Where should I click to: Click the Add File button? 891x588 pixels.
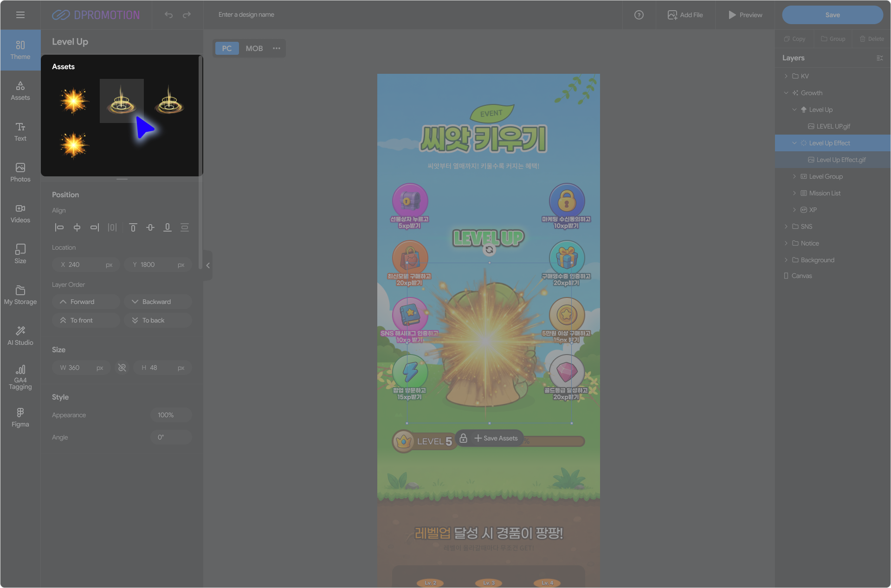[685, 15]
